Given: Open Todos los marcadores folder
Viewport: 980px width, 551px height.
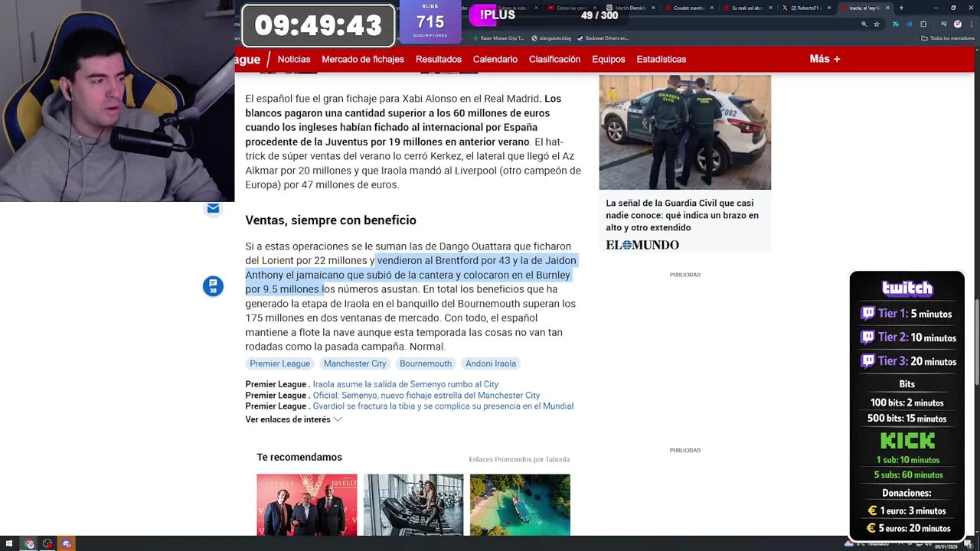Looking at the screenshot, I should pos(948,37).
